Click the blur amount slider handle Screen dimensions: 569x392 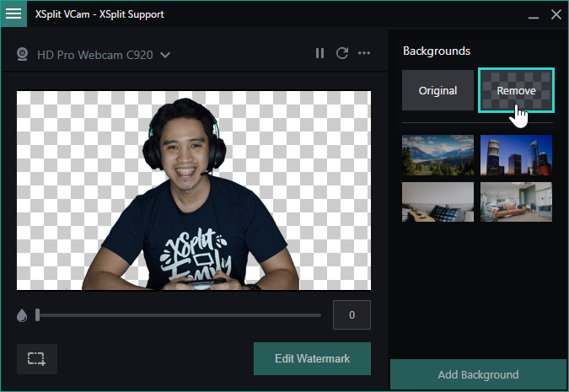37,315
